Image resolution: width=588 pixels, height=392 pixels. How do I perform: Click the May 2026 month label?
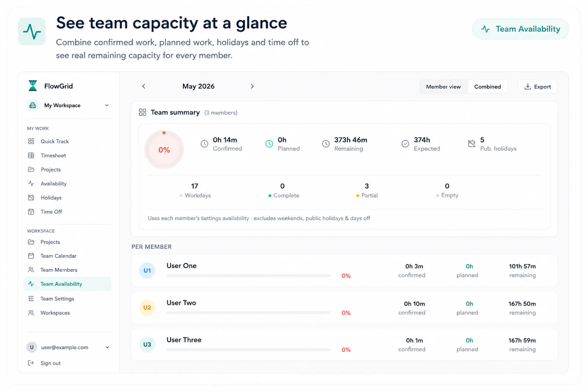coord(198,86)
